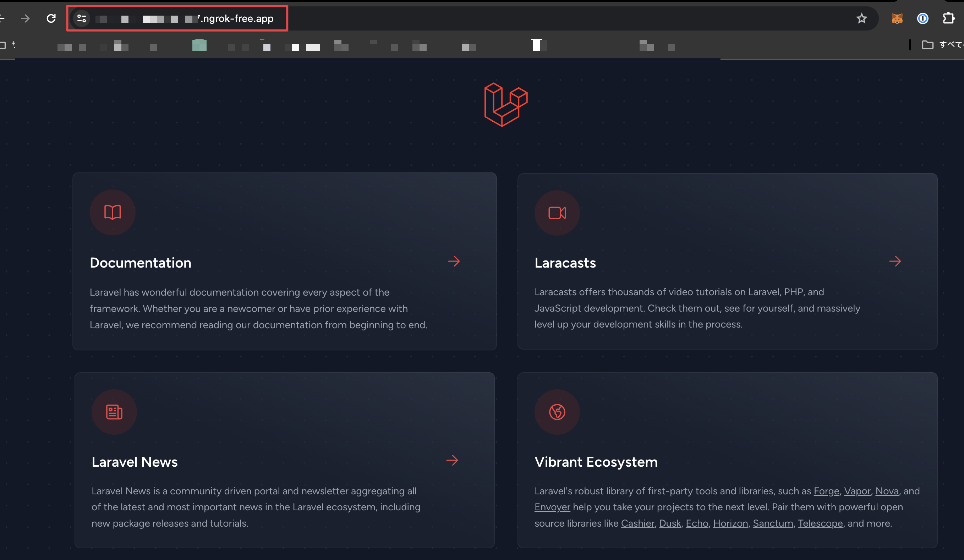
Task: Open the Horizon link
Action: pos(730,523)
